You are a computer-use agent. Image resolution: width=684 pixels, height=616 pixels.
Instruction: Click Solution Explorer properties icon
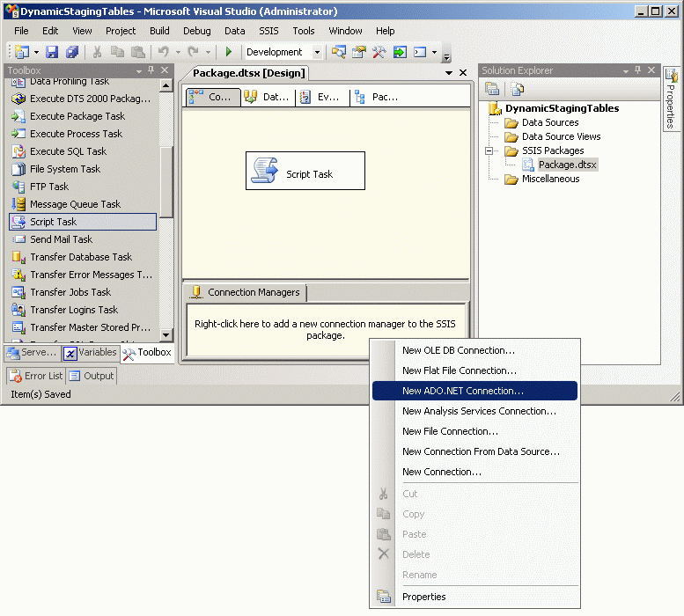[492, 89]
